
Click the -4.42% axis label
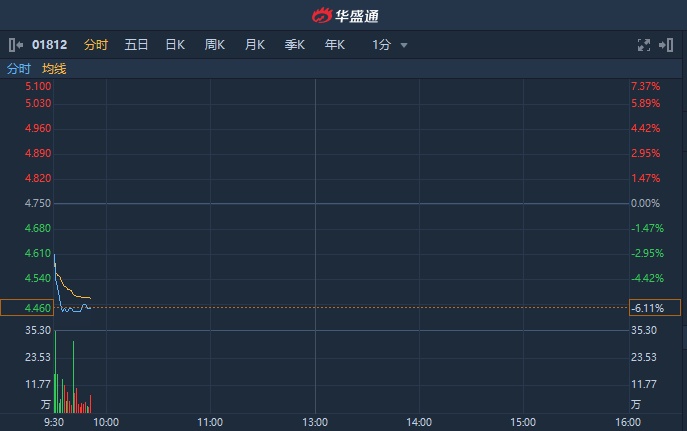[648, 278]
